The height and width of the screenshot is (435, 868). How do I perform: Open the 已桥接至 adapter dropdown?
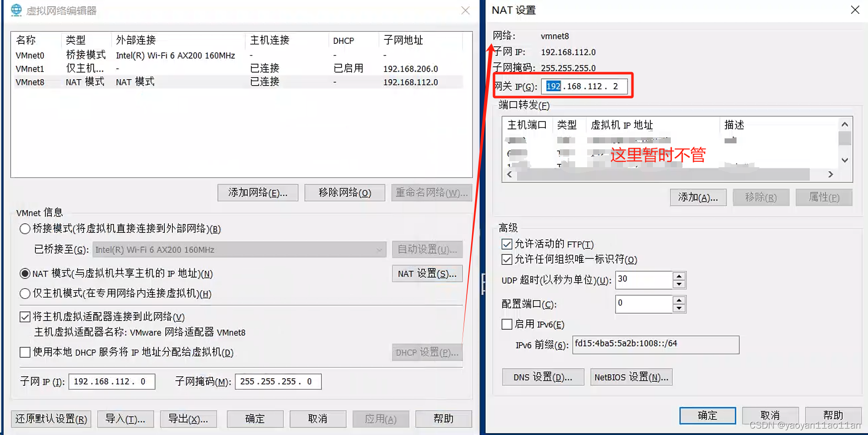[x=240, y=250]
